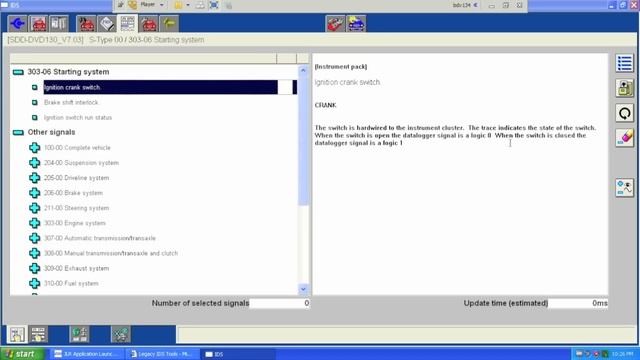
Task: Click the list view icon in right sidebar
Action: (x=624, y=63)
